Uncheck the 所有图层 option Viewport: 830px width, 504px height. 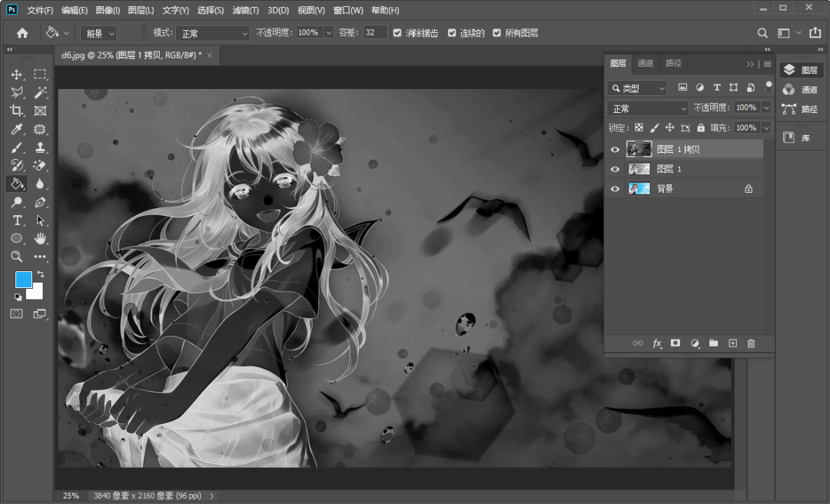click(x=496, y=33)
